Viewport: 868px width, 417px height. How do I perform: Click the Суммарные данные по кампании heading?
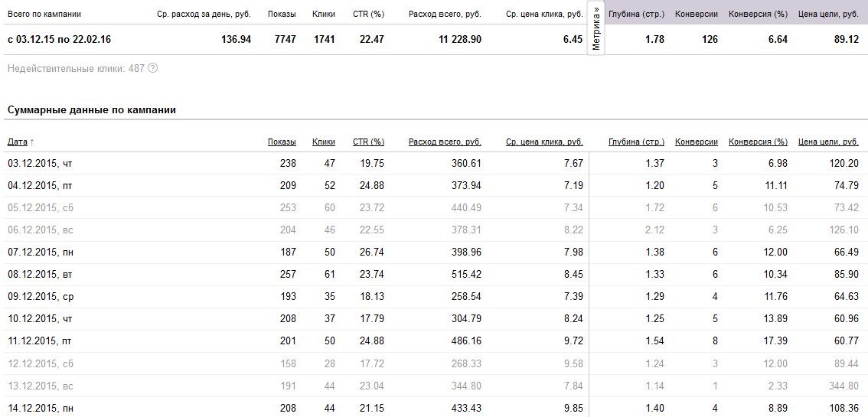pyautogui.click(x=92, y=110)
